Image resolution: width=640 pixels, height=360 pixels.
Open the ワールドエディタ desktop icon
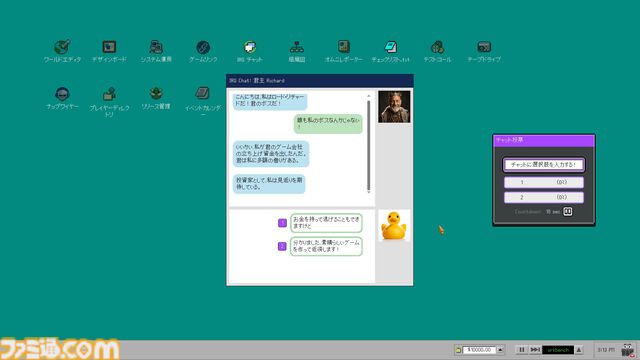point(62,51)
